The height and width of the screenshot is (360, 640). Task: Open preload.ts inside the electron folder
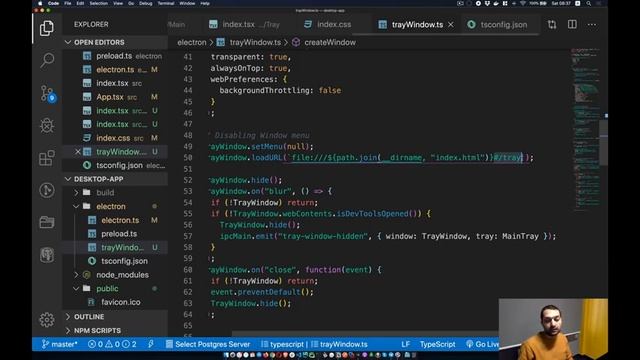tap(115, 234)
